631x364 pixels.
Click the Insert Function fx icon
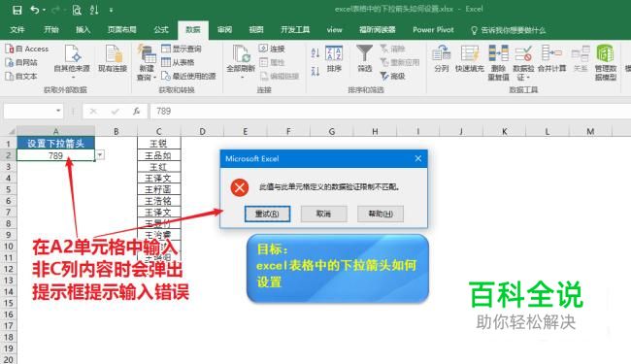point(137,112)
